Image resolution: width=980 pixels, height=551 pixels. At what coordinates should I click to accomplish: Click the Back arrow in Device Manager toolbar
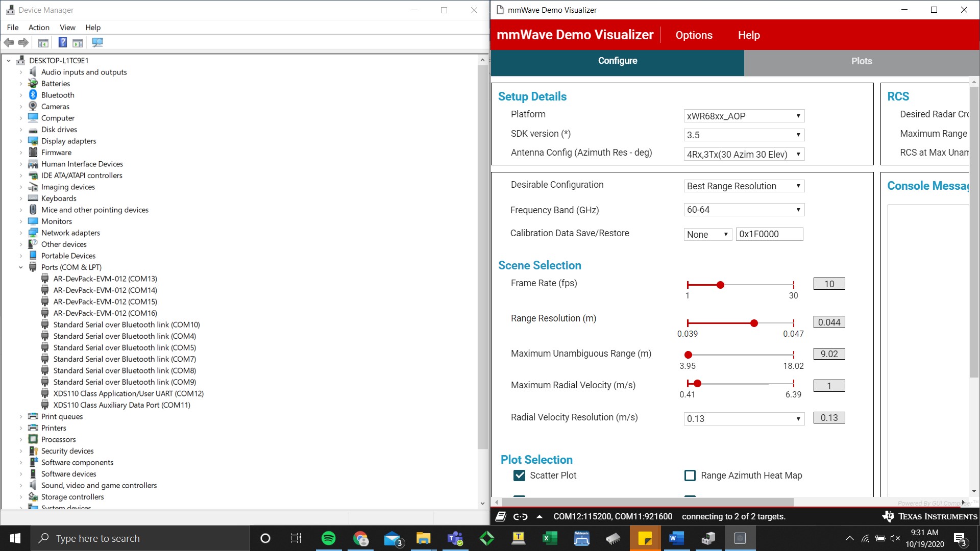tap(9, 42)
